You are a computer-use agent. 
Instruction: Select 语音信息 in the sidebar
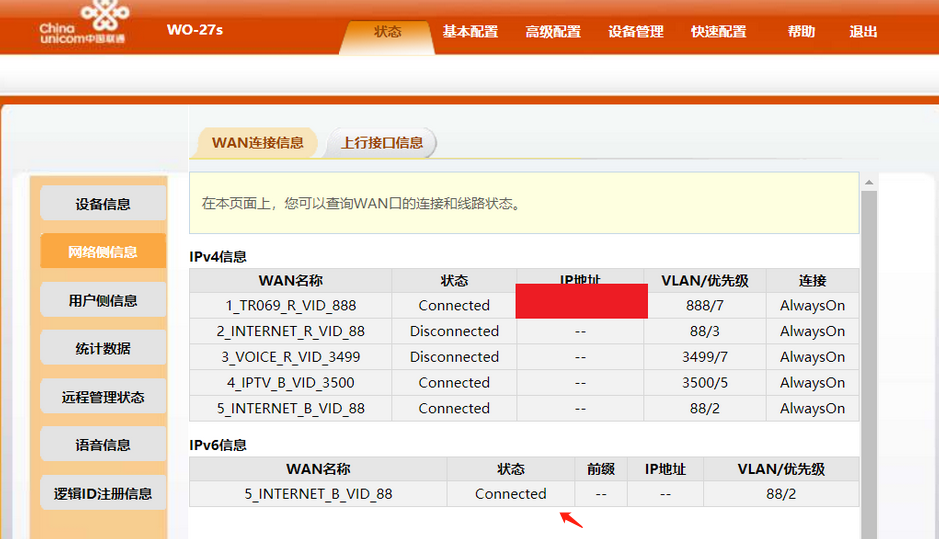(103, 445)
